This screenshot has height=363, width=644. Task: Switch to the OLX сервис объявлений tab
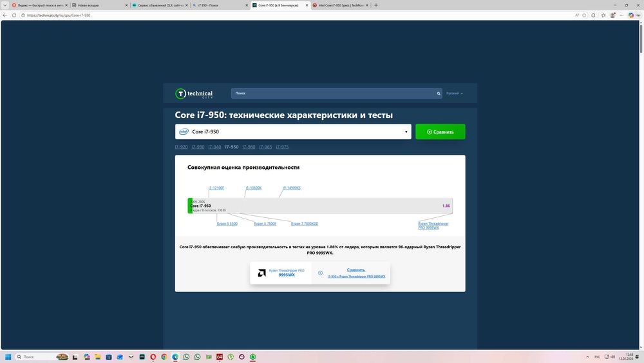pyautogui.click(x=159, y=5)
